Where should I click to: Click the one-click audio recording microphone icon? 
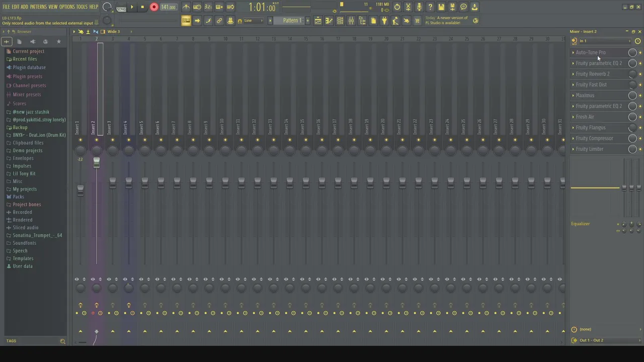[x=419, y=7]
